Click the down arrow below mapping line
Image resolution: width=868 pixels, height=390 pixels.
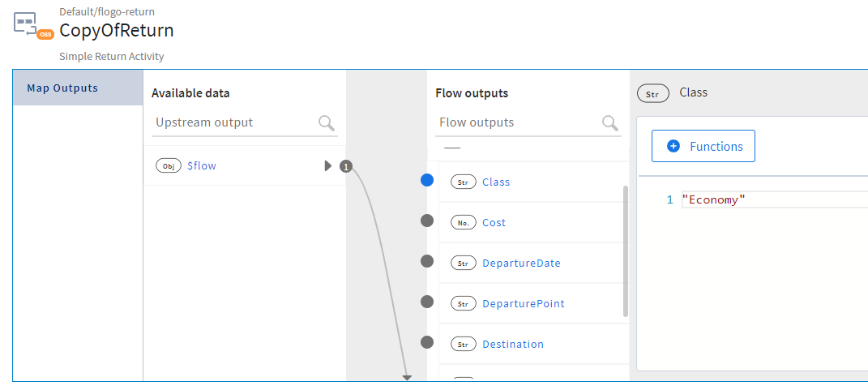point(407,378)
